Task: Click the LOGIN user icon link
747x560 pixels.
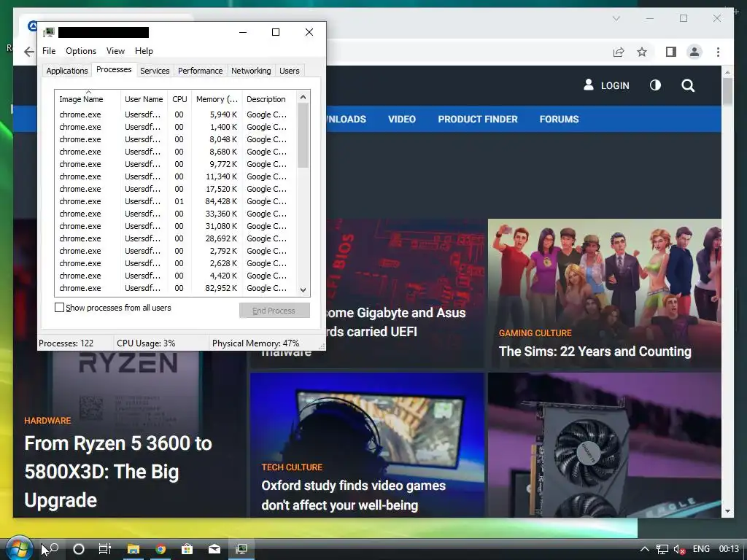Action: pos(606,85)
